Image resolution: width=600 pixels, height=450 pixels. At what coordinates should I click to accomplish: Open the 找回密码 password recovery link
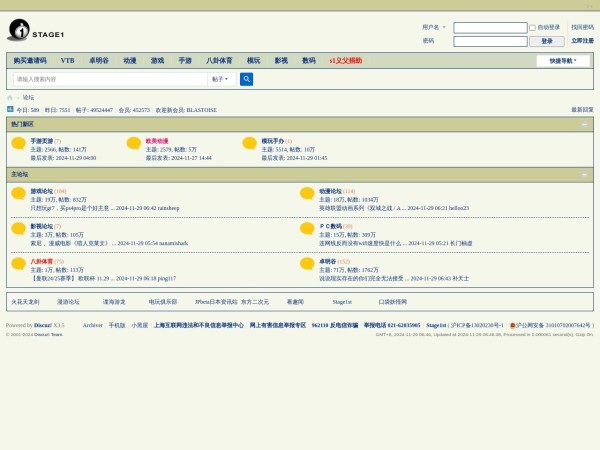click(581, 28)
